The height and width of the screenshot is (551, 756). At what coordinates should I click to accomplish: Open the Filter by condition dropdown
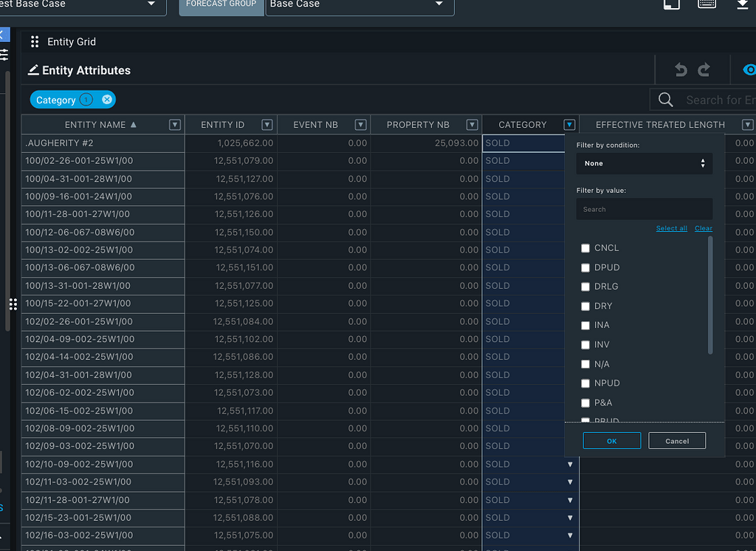tap(644, 163)
